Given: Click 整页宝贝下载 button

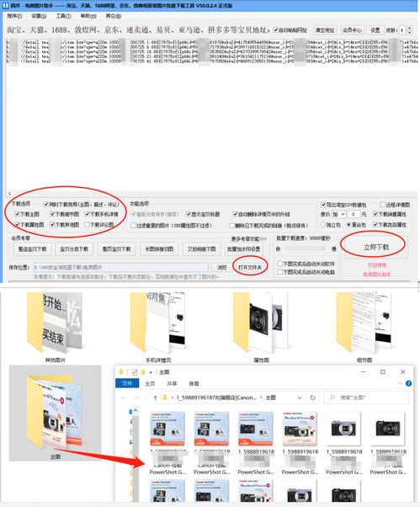Looking at the screenshot, I should (117, 249).
